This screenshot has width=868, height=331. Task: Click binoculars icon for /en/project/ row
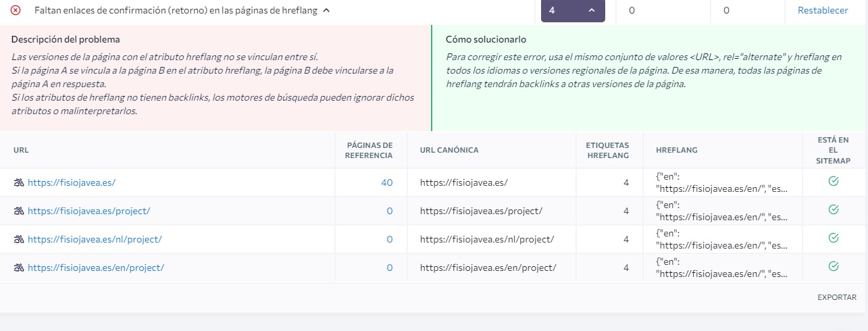[x=19, y=268]
